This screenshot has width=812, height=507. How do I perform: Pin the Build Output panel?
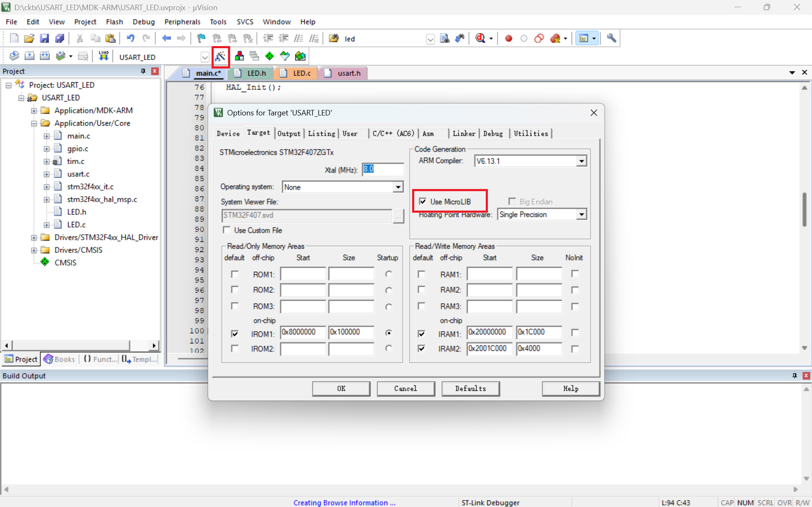[x=794, y=375]
